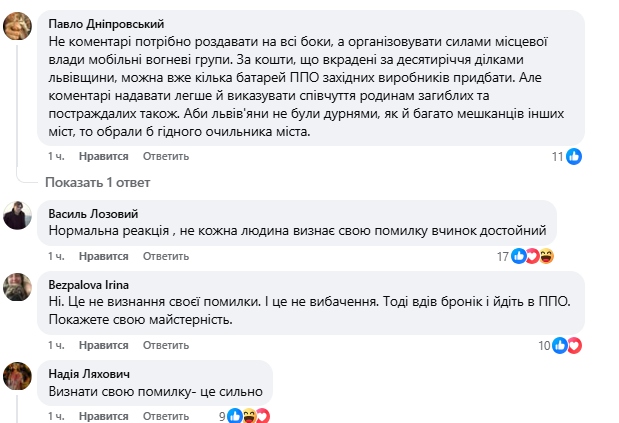The image size is (619, 423).
Task: Open Павло Дніпровський's profile name link
Action: point(105,21)
